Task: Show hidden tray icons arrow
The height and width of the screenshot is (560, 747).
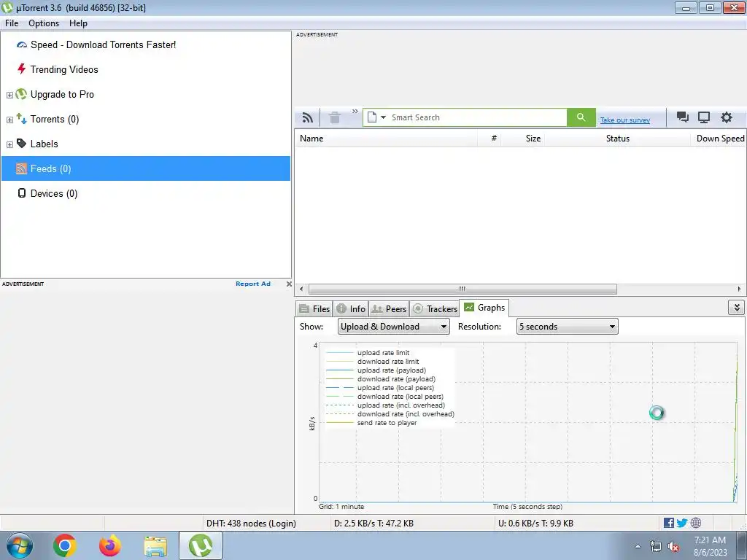Action: [638, 546]
